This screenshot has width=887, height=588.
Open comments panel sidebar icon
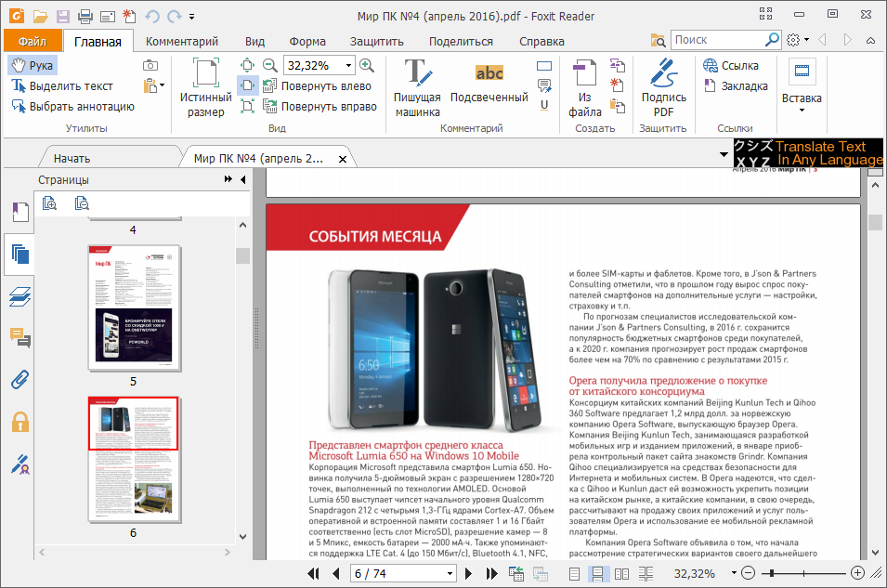tap(20, 338)
